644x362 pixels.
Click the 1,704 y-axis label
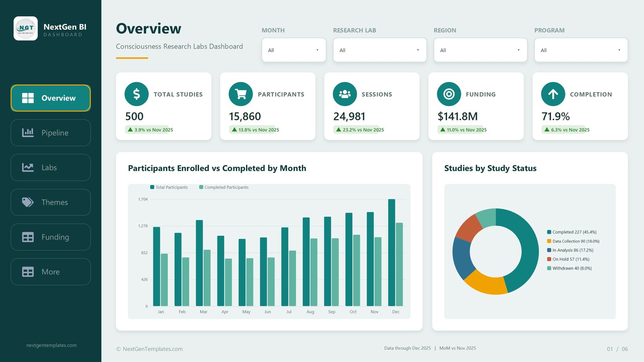click(143, 199)
